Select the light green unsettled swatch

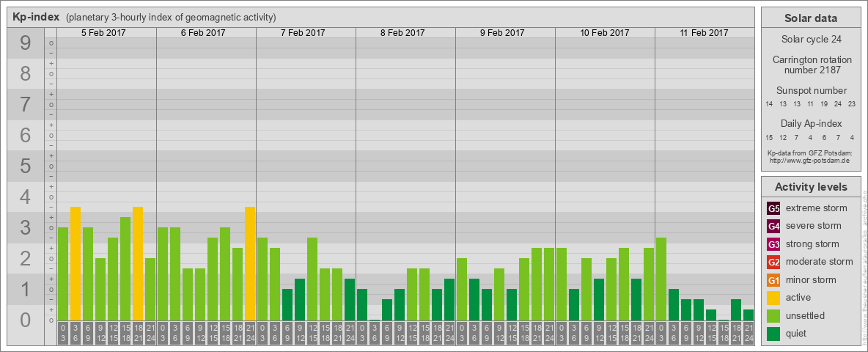tap(773, 315)
